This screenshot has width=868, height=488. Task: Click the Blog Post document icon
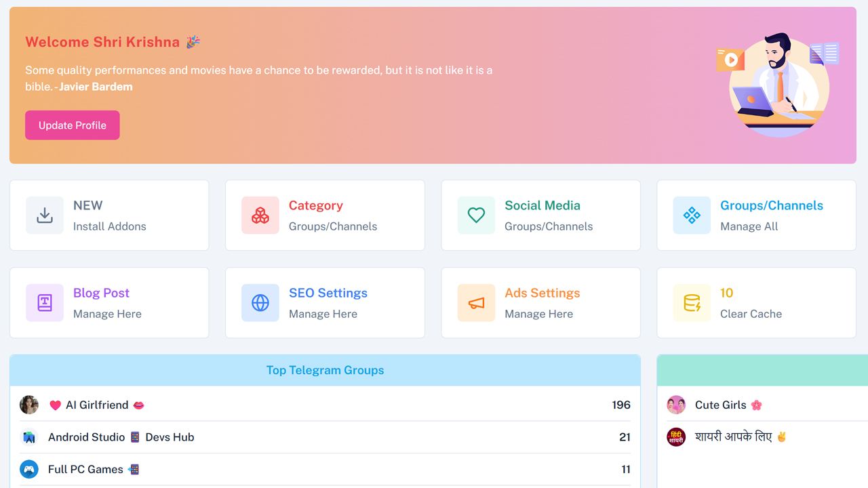(45, 303)
